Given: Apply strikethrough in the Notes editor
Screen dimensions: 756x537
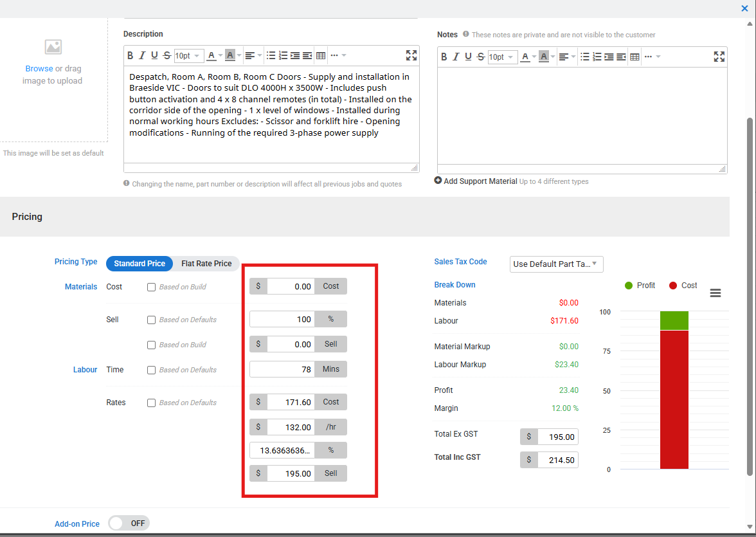Looking at the screenshot, I should (481, 57).
